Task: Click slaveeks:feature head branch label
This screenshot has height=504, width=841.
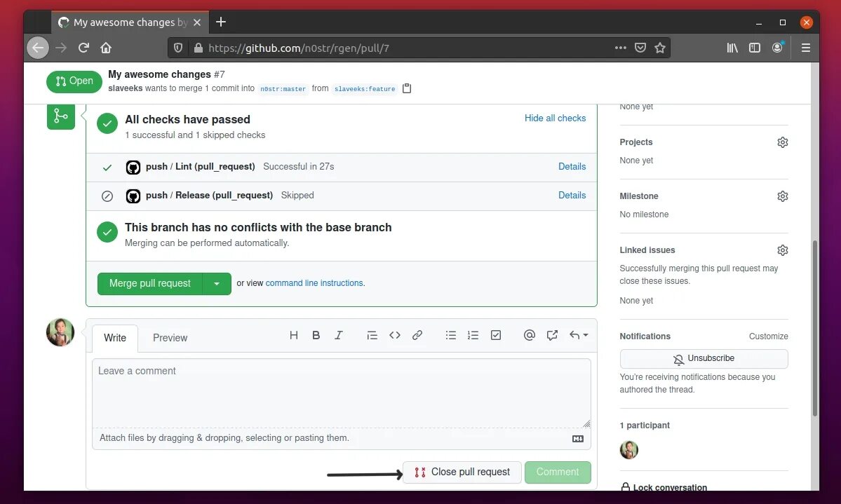Action: click(365, 89)
